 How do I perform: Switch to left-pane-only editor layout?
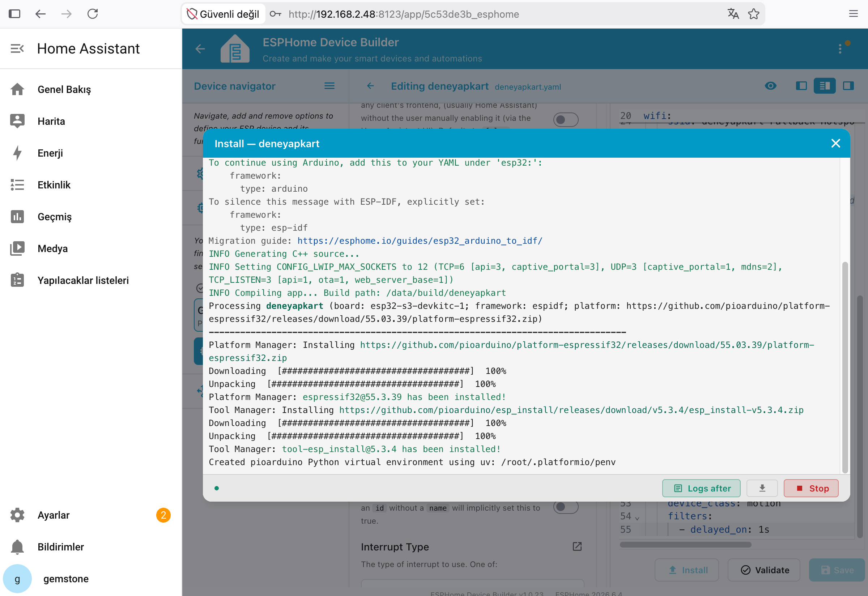coord(801,86)
